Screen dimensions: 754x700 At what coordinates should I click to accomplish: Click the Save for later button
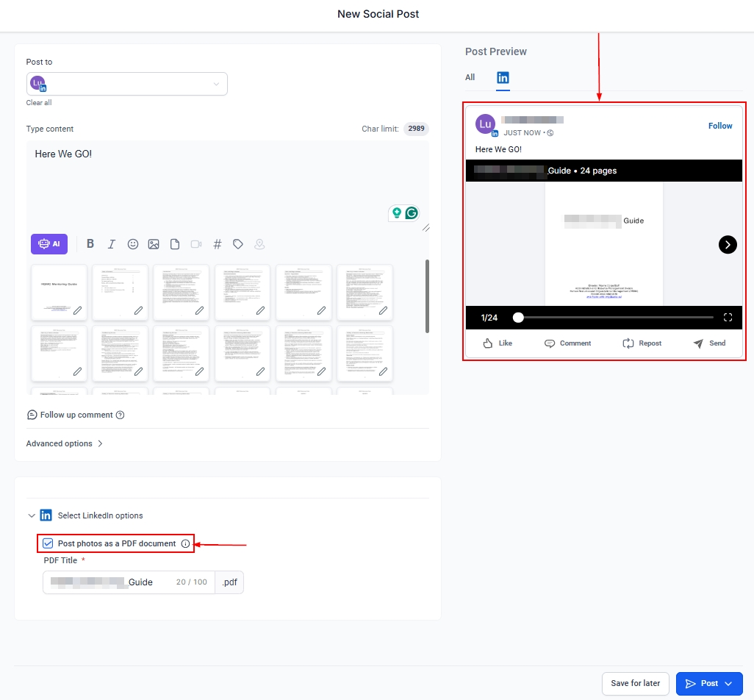pos(635,684)
